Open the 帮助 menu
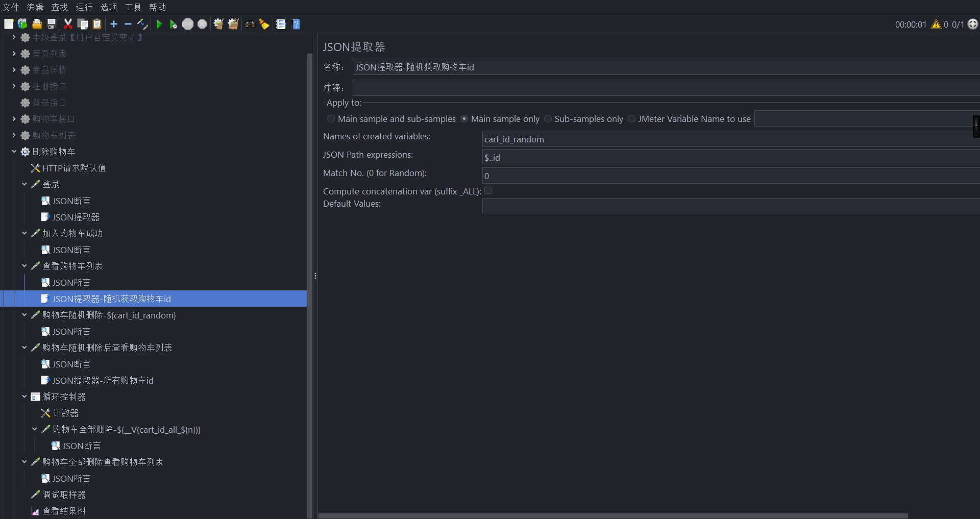980x519 pixels. pos(158,7)
